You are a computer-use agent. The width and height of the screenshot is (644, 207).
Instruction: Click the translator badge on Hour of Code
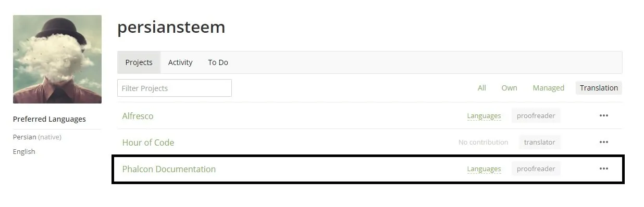[x=539, y=142]
